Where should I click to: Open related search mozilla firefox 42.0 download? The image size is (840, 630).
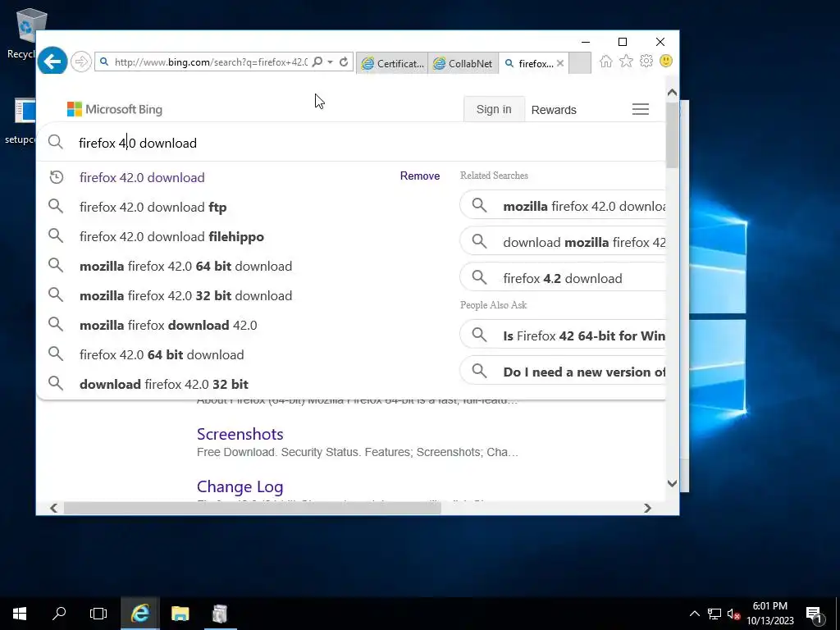click(563, 206)
